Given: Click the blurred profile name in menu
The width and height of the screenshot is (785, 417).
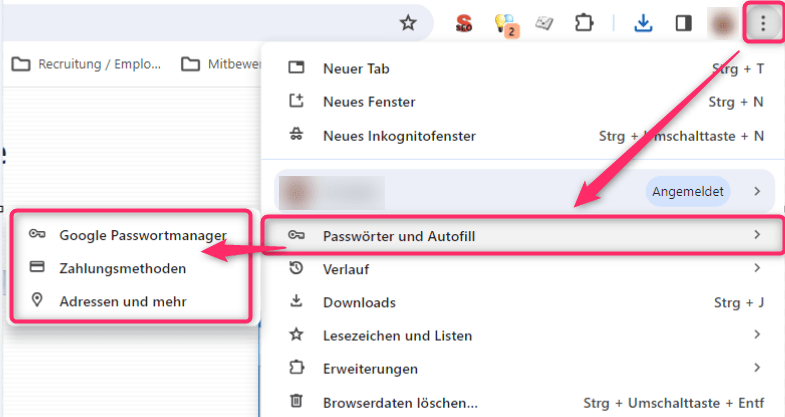Looking at the screenshot, I should tap(331, 192).
